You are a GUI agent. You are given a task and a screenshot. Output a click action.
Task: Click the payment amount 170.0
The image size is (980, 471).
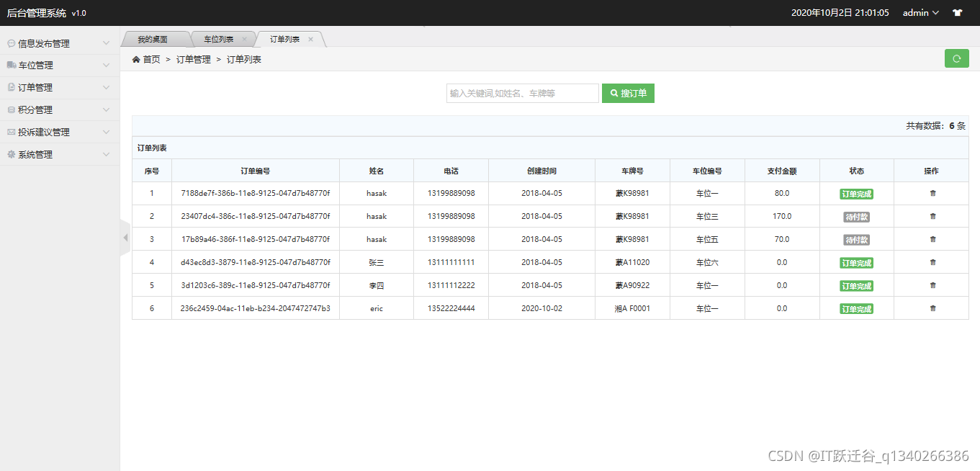tap(782, 216)
